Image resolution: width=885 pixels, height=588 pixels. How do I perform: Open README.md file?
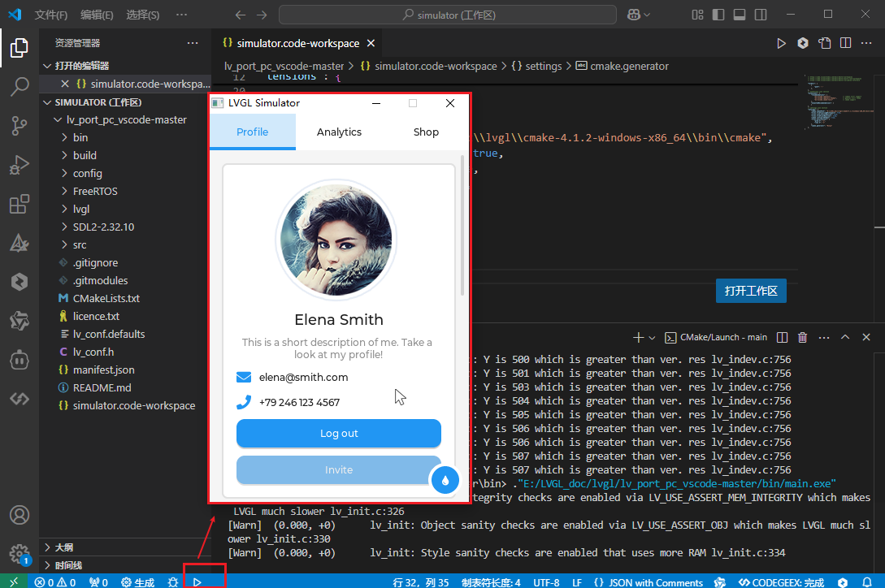(x=102, y=387)
